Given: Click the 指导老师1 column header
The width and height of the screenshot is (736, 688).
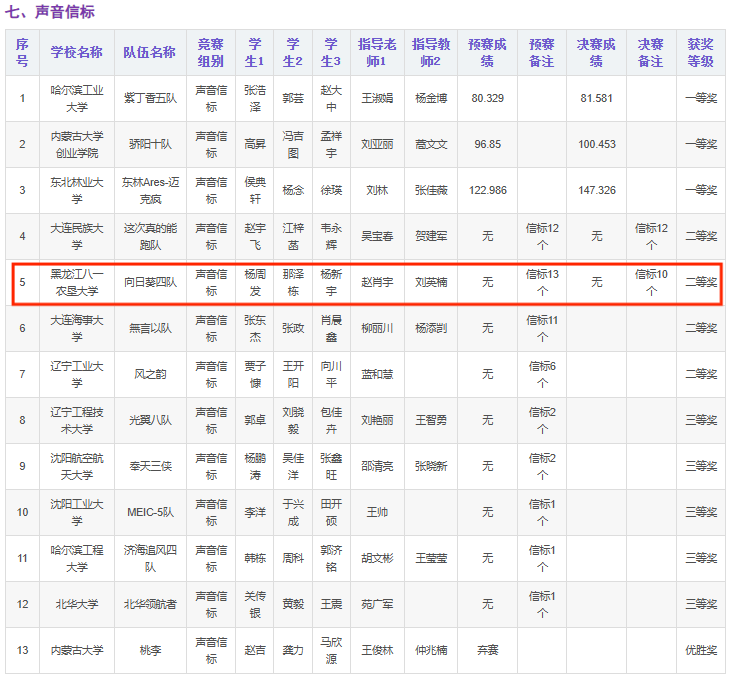Looking at the screenshot, I should click(x=377, y=52).
